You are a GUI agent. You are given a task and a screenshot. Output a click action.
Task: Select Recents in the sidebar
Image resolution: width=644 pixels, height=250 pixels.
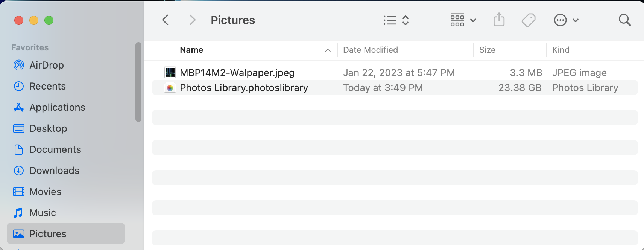pos(47,86)
